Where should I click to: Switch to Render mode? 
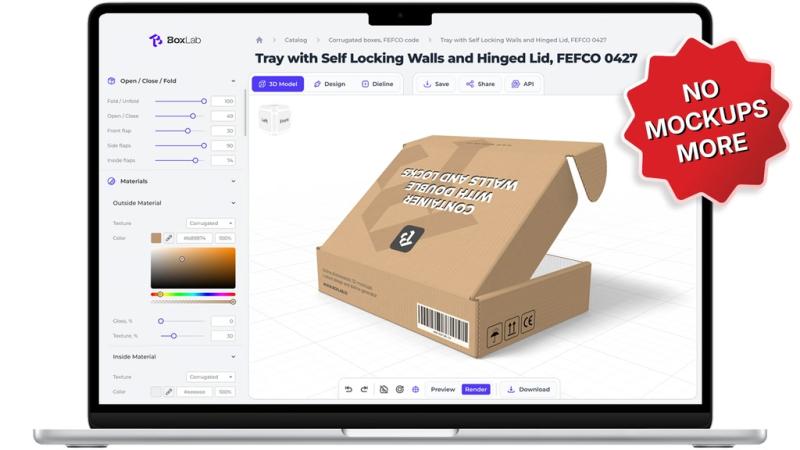pyautogui.click(x=476, y=389)
